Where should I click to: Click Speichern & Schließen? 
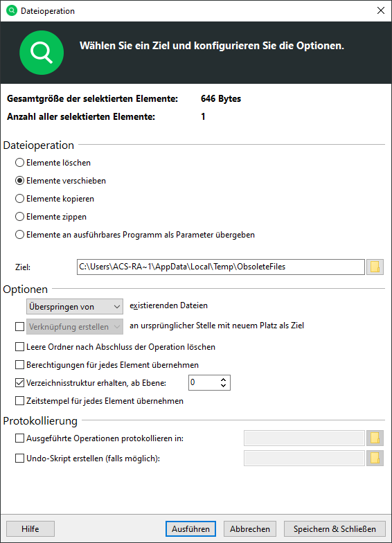click(335, 529)
